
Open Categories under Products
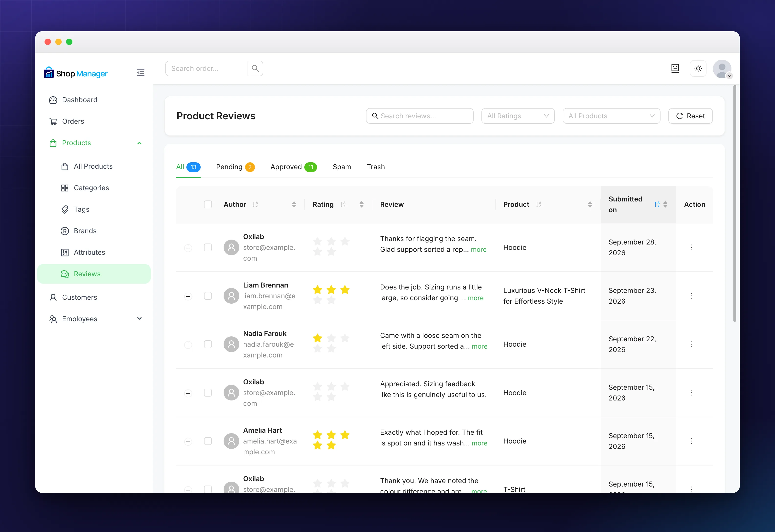pyautogui.click(x=94, y=188)
